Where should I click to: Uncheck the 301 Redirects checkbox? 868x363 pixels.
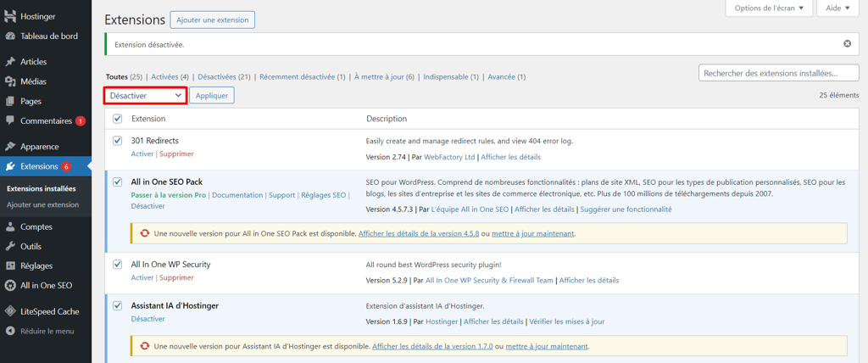click(x=117, y=141)
